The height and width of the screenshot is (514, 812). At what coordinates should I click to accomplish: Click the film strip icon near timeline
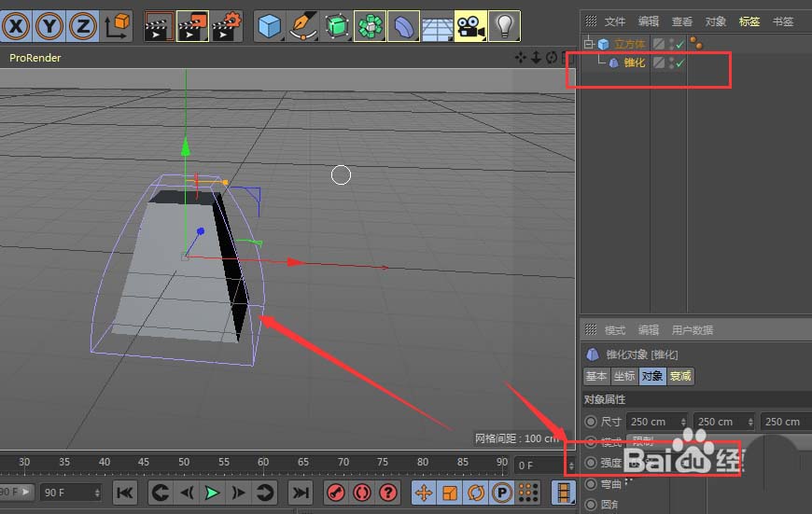point(564,493)
